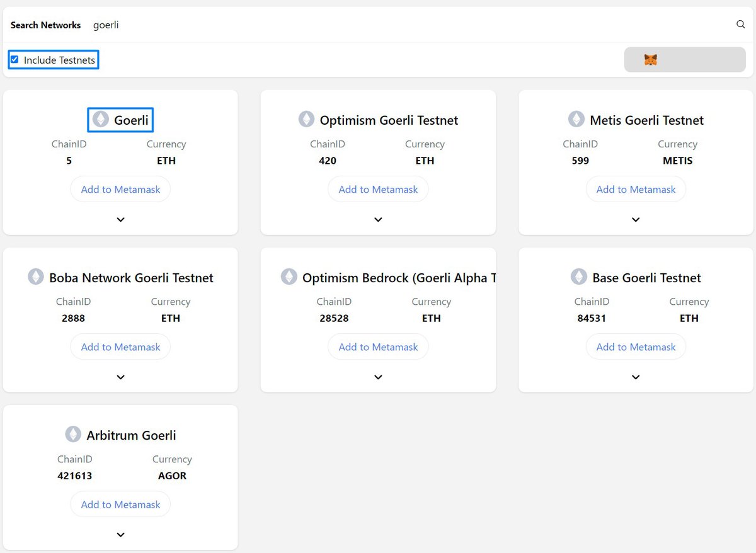
Task: Select the Arbitrum Goerli title text
Action: point(131,435)
